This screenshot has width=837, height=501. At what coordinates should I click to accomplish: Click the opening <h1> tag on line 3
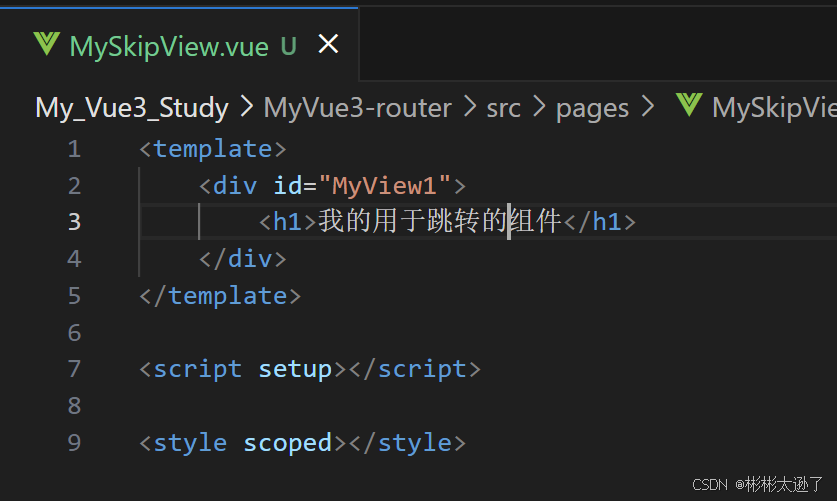(x=288, y=222)
